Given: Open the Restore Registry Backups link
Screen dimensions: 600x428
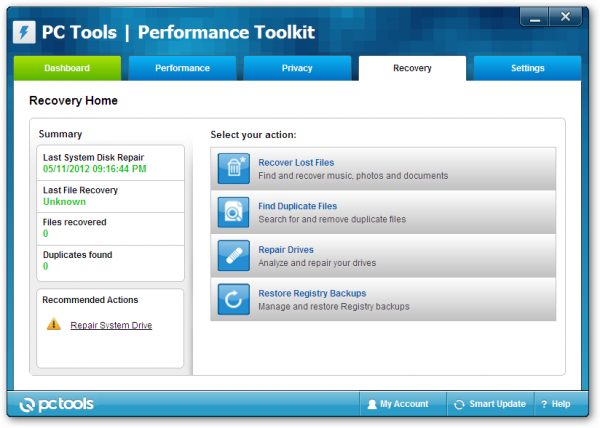Looking at the screenshot, I should coord(312,293).
